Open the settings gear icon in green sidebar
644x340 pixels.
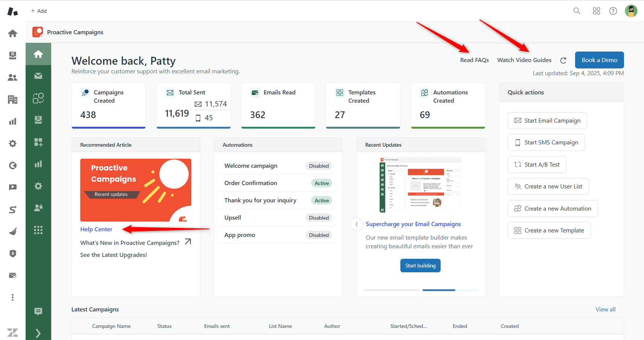(x=38, y=186)
